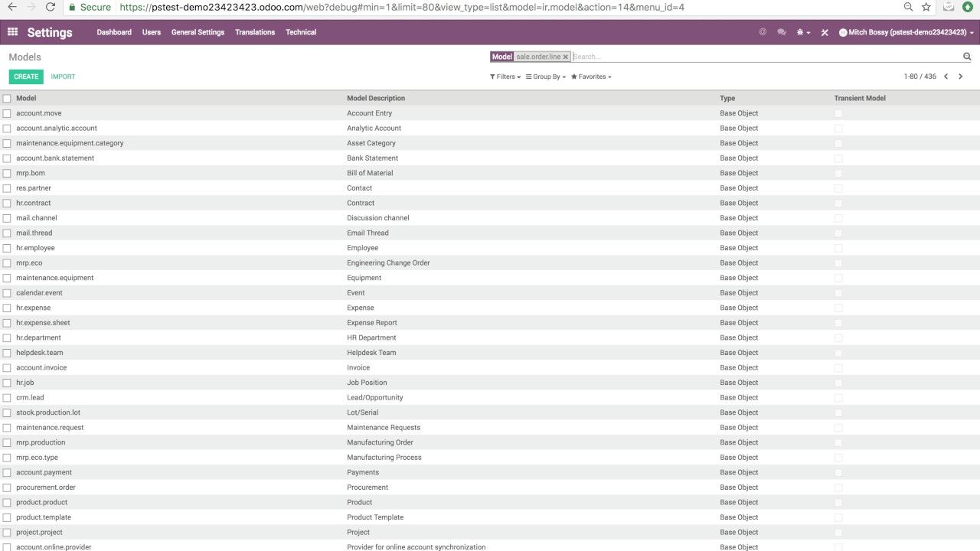The image size is (980, 551).
Task: Click the Email Thread description cell
Action: 367,233
